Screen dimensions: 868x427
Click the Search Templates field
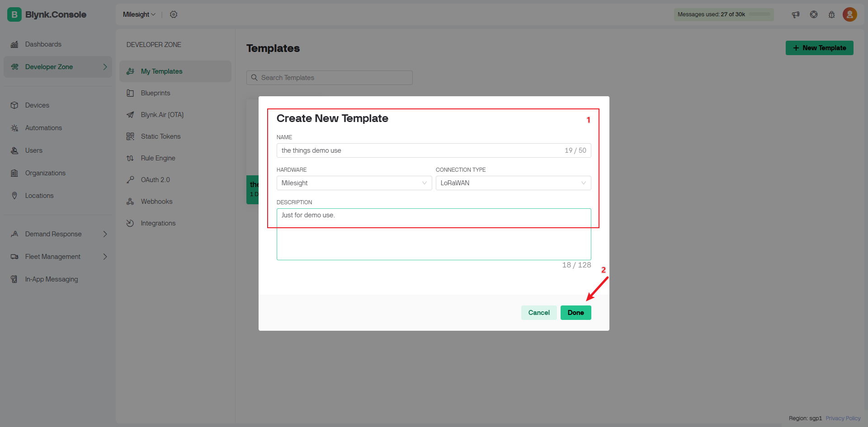(x=329, y=78)
